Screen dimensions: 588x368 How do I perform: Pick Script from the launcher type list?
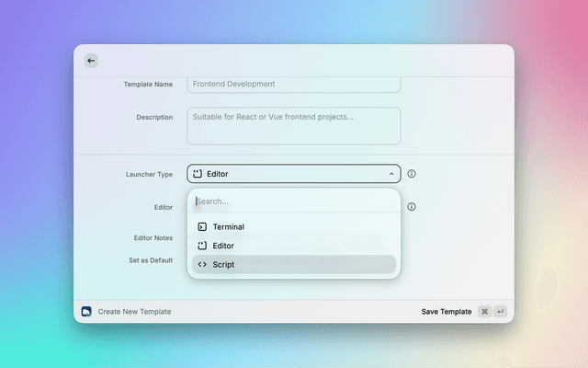point(223,265)
